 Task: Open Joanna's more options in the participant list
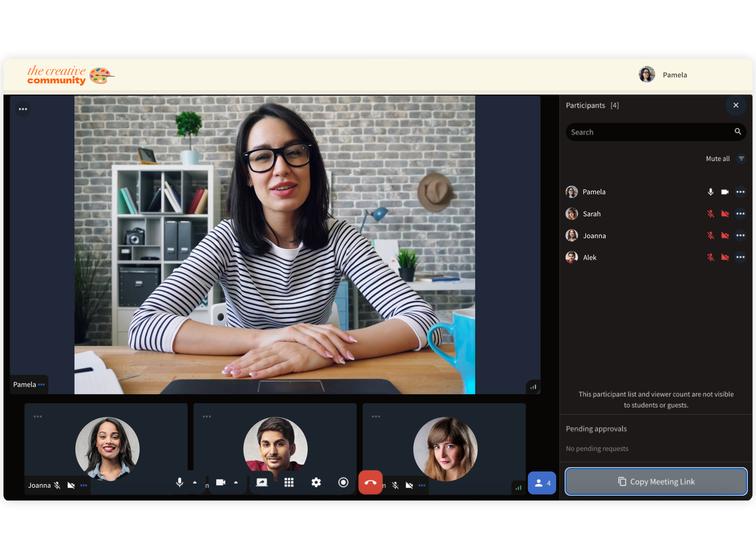tap(740, 235)
